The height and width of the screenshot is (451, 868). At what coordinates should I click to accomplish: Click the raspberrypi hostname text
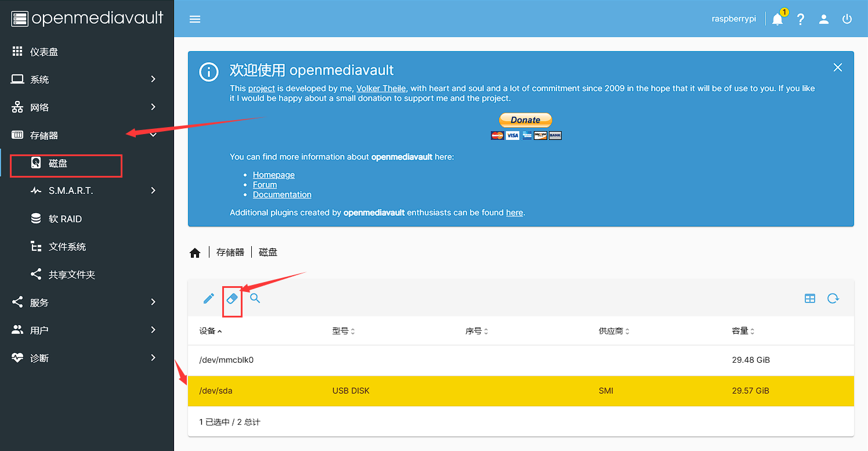[734, 19]
